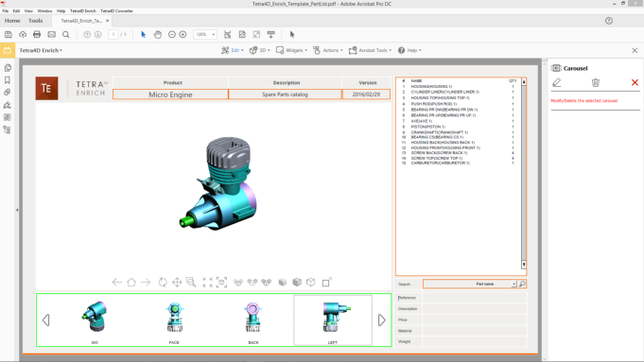Close the Enrich toolbar X
The image size is (644, 362).
pos(635,50)
